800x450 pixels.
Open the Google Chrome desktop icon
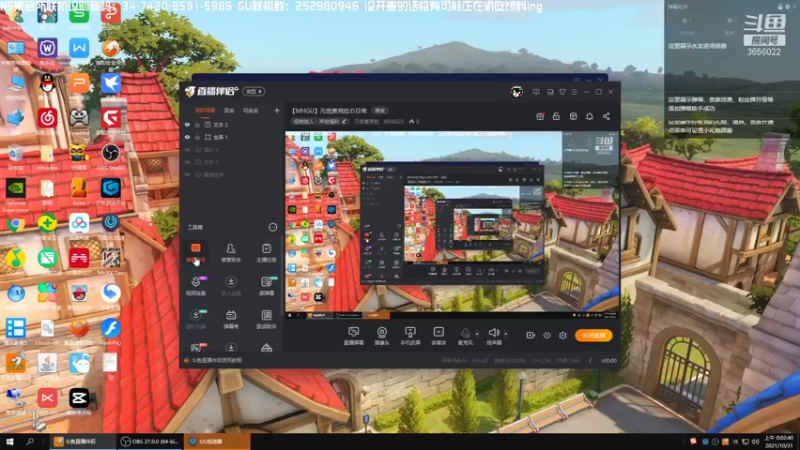click(x=15, y=230)
